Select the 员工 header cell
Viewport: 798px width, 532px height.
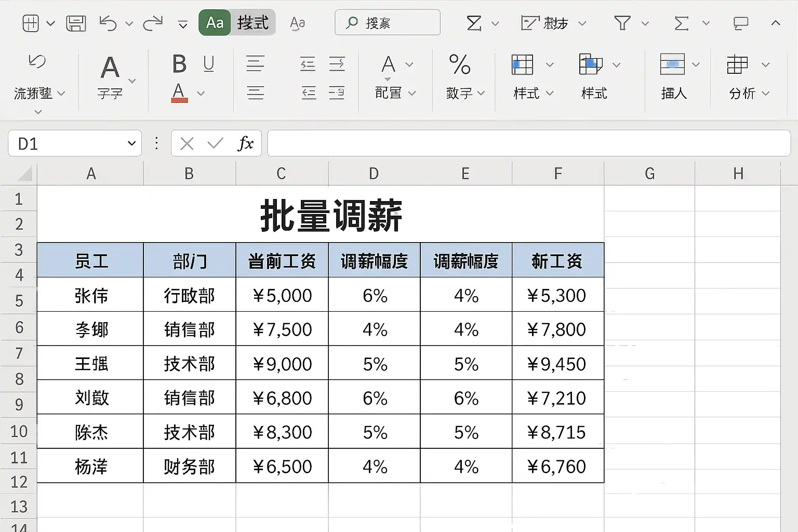click(x=90, y=260)
